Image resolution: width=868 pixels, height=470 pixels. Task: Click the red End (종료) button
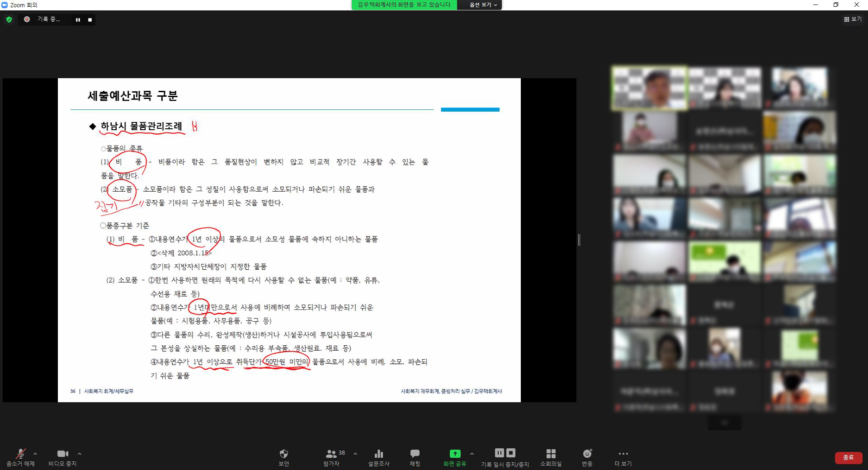848,457
